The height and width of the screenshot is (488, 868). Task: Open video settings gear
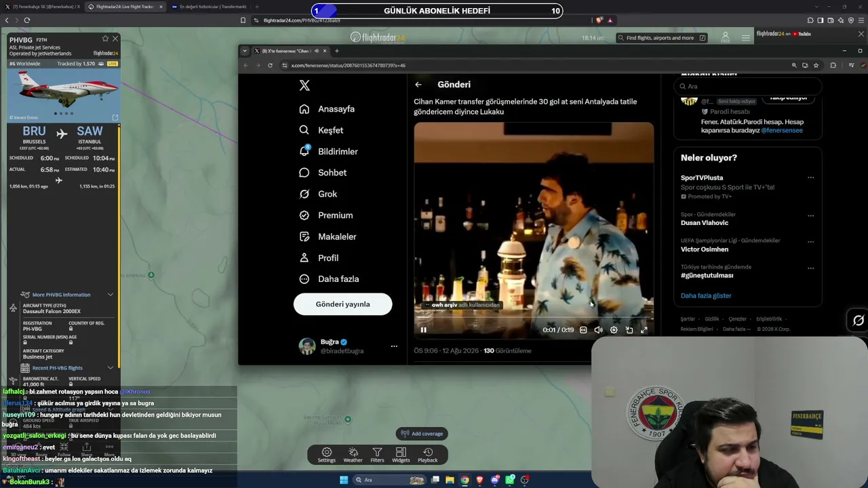coord(614,330)
